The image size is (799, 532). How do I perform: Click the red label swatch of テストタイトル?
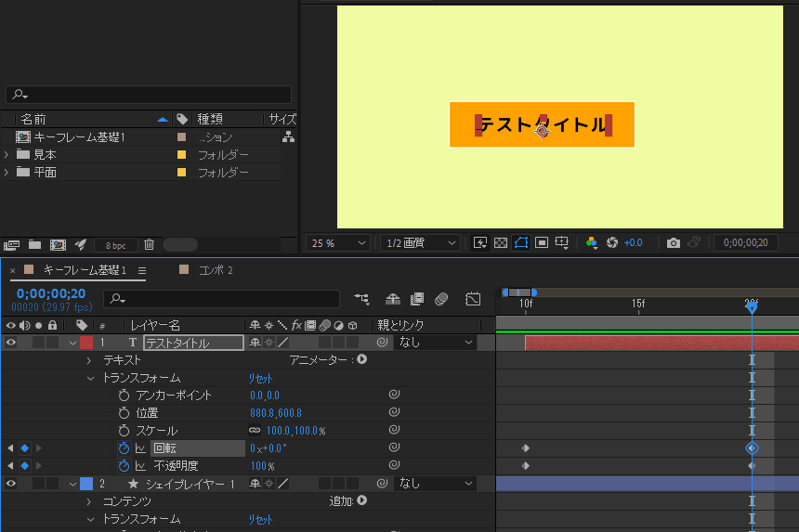(86, 343)
